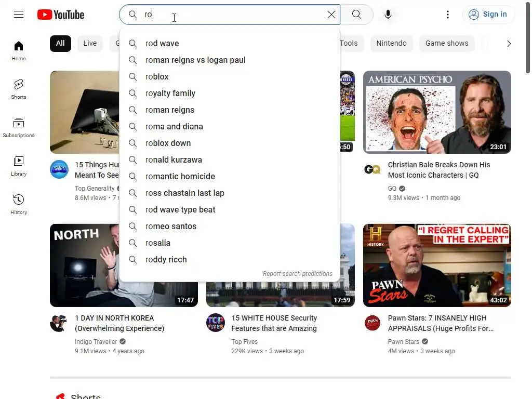Click the search magnifier button
Image resolution: width=532 pixels, height=399 pixels.
tap(356, 14)
